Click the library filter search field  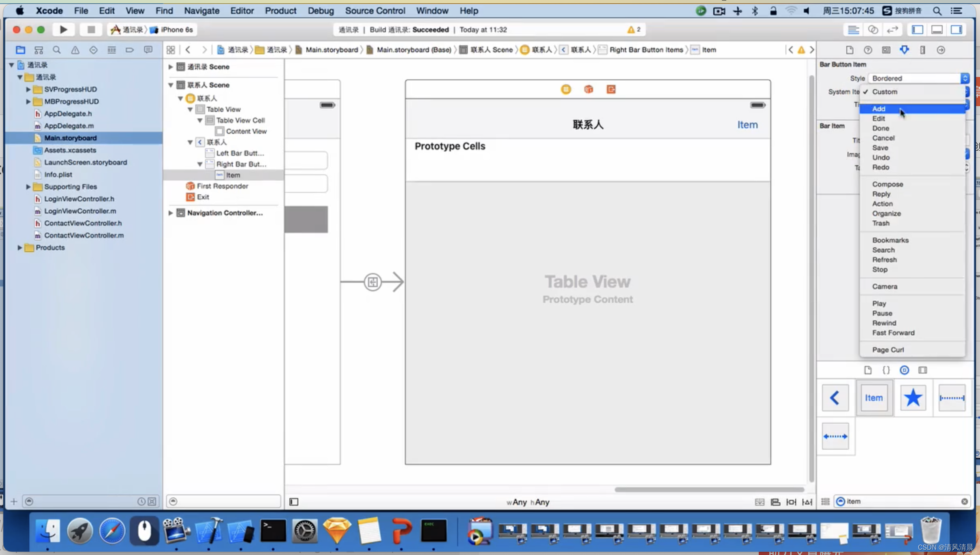click(x=903, y=502)
